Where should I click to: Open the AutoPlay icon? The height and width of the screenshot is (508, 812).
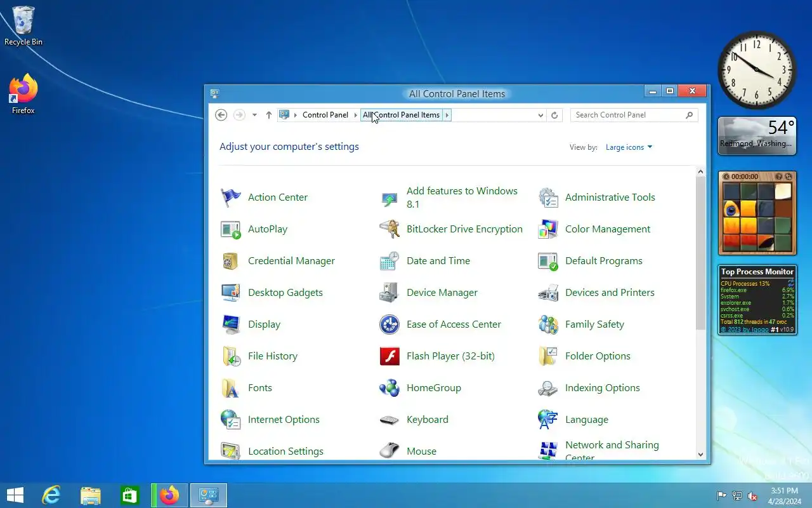pyautogui.click(x=231, y=229)
